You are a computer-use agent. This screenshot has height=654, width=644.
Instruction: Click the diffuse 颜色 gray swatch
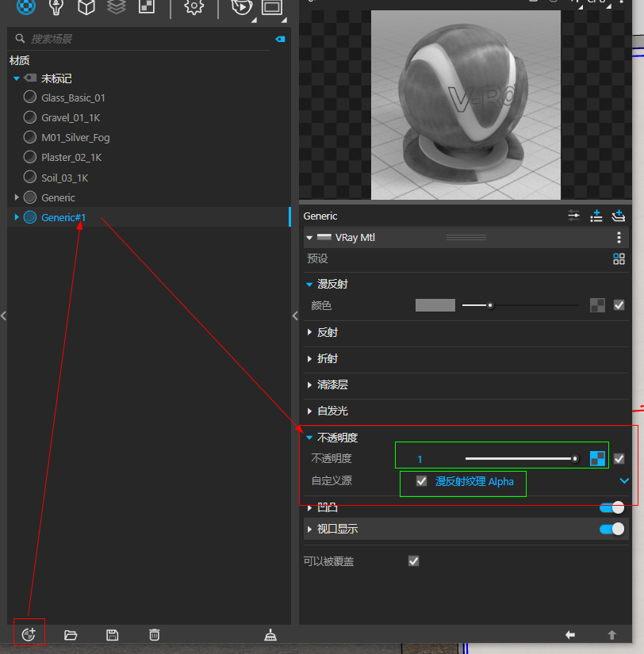[x=435, y=305]
